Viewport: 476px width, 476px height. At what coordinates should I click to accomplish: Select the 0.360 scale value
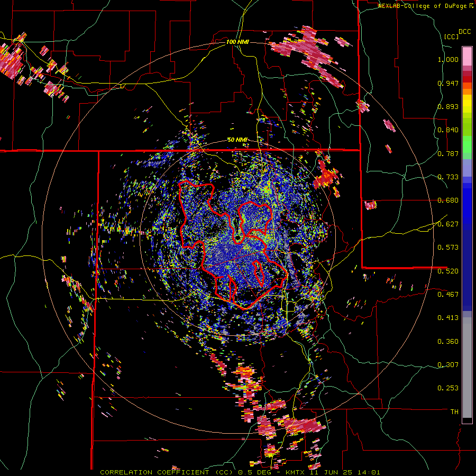[448, 342]
